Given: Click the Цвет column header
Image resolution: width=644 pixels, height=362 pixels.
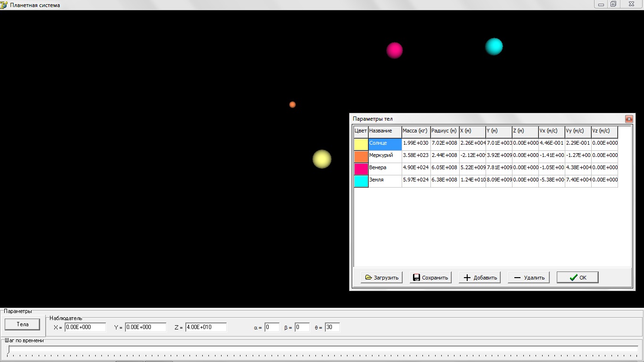Looking at the screenshot, I should click(361, 132).
